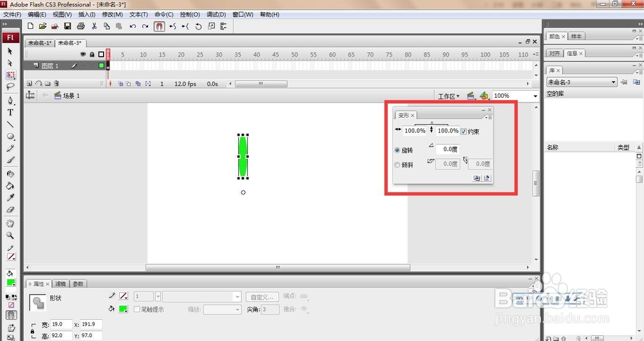Image resolution: width=644 pixels, height=341 pixels.
Task: Switch to the 参数 parameters tab
Action: point(78,284)
